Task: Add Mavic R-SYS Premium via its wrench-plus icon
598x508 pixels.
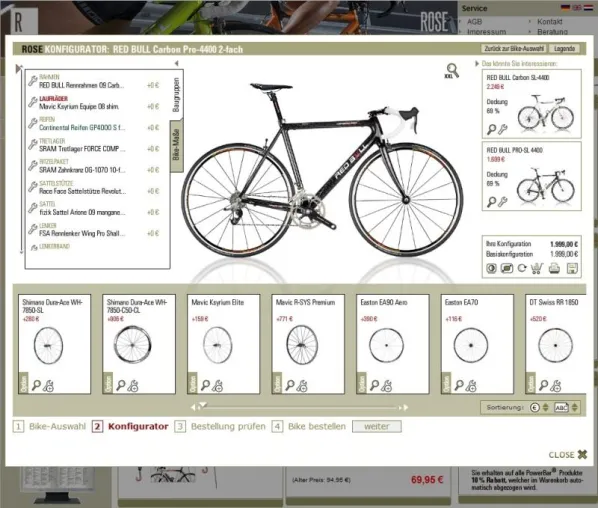Action: (x=302, y=386)
